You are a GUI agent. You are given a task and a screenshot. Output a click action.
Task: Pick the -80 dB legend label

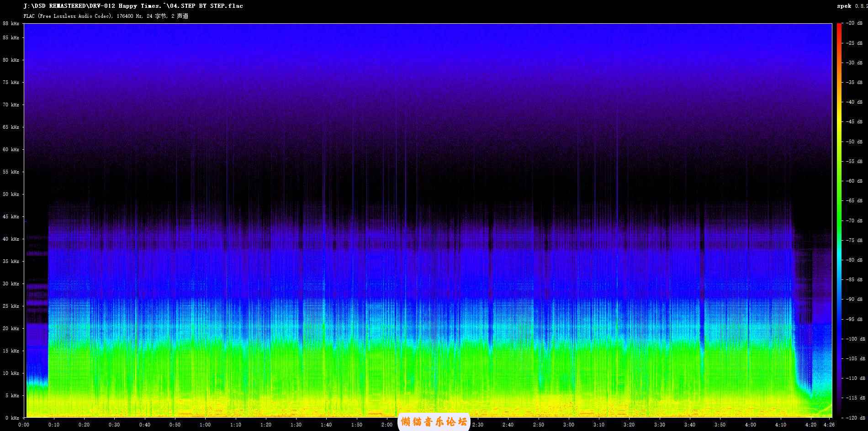(854, 260)
